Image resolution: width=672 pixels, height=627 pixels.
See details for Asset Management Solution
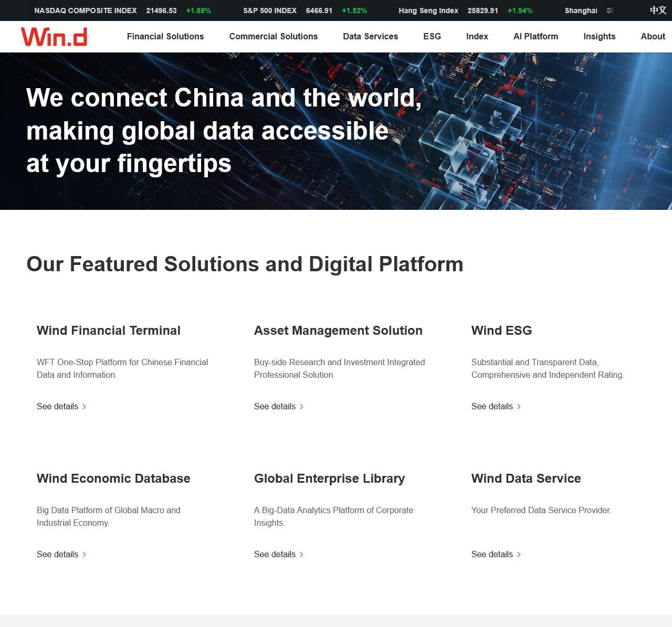(279, 407)
